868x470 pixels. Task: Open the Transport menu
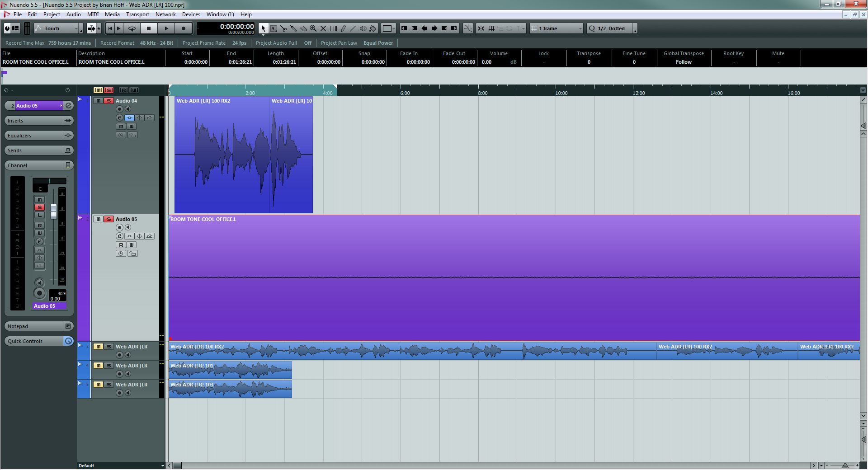(137, 14)
